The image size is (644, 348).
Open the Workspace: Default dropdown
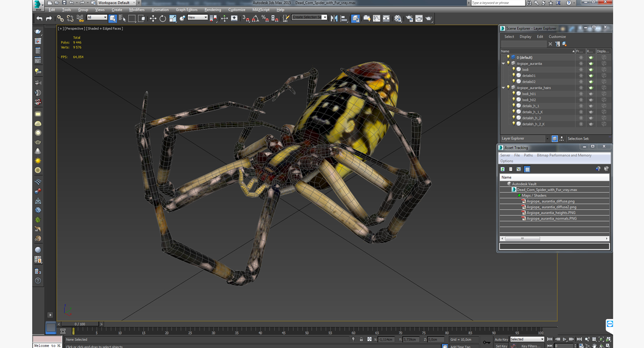116,3
